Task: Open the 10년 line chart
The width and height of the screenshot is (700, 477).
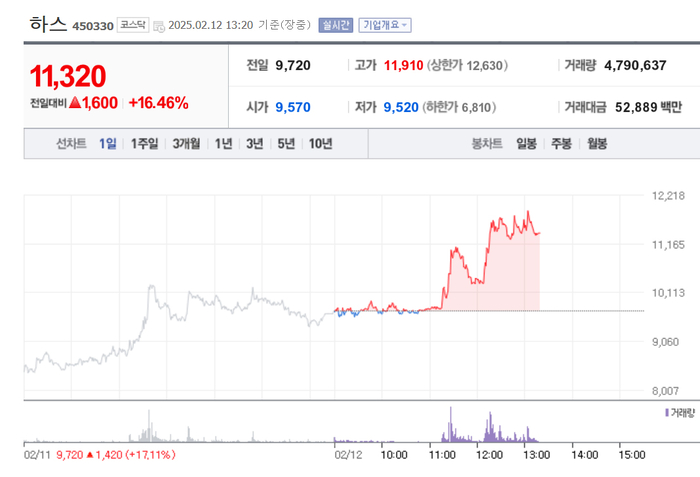Action: click(321, 143)
